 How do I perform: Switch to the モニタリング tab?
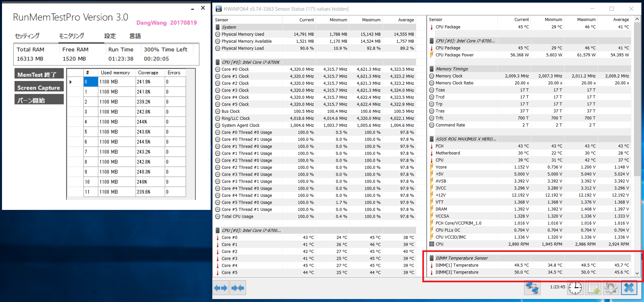tap(71, 36)
